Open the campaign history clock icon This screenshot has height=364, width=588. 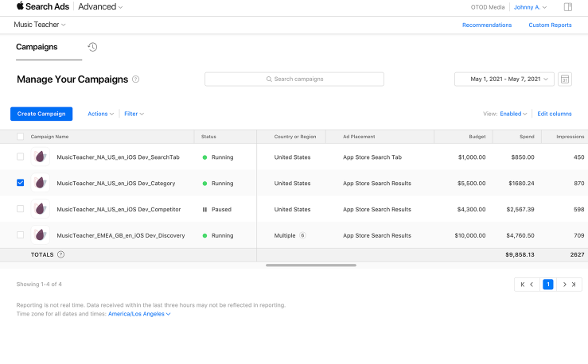tap(92, 47)
